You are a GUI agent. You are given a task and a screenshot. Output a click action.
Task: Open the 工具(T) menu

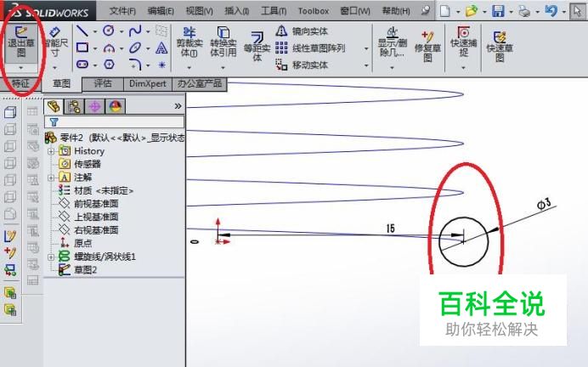tap(274, 11)
